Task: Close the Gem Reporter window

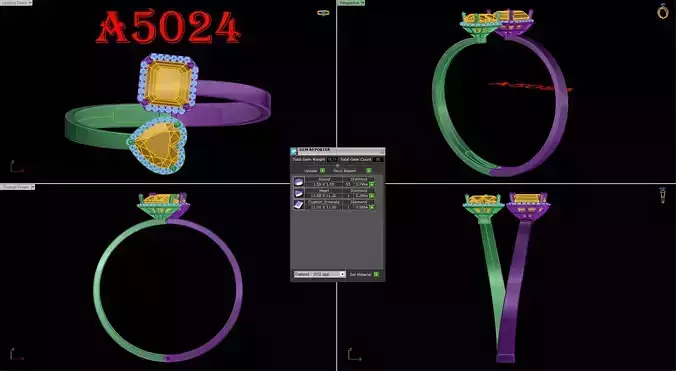Action: [382, 151]
